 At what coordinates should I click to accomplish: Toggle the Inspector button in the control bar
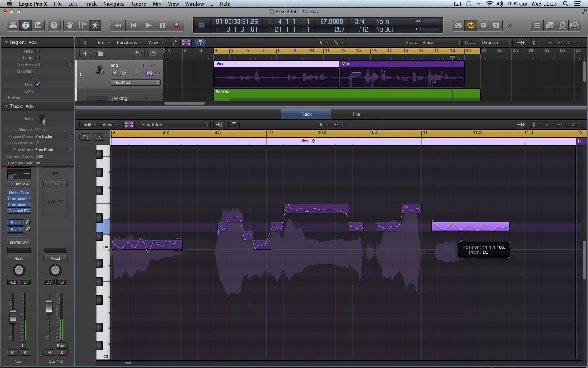click(x=26, y=25)
